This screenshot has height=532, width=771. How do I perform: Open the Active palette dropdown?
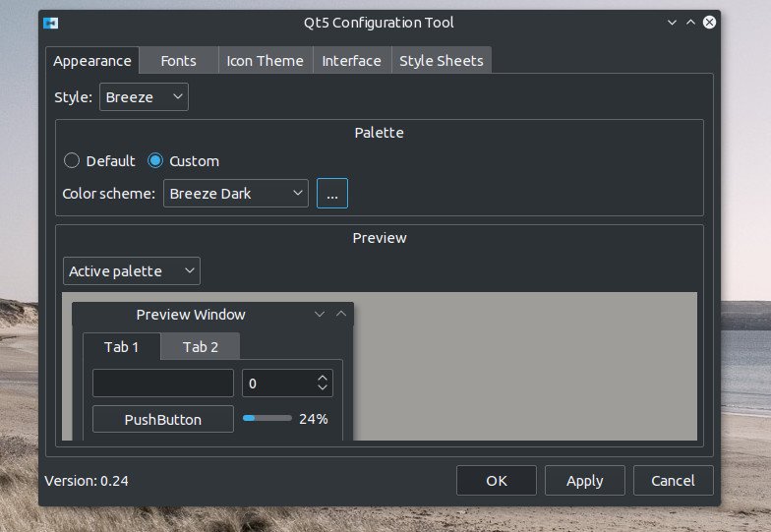pos(132,271)
